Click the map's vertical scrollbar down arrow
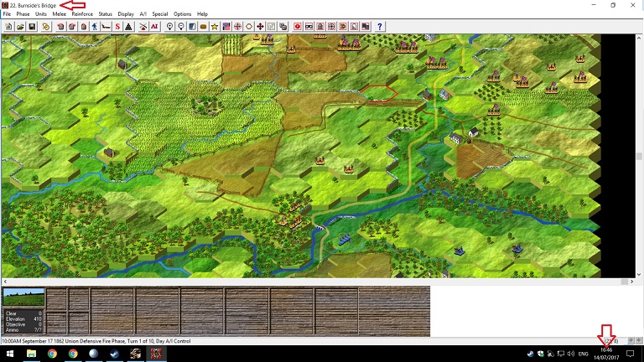Viewport: 644px width, 362px height. pyautogui.click(x=639, y=275)
